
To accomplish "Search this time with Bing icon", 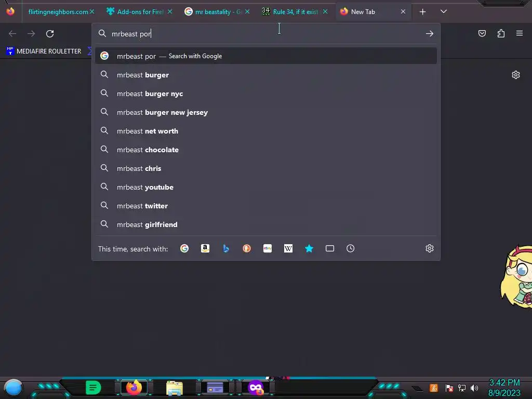I will [x=226, y=248].
